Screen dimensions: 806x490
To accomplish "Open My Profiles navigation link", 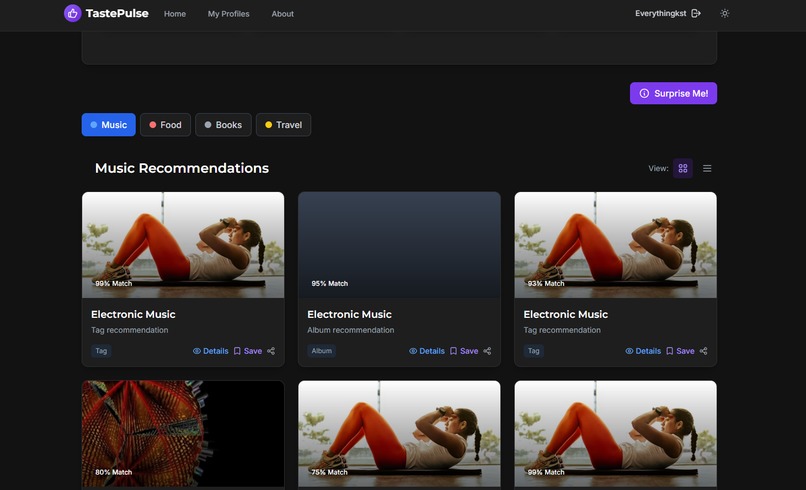I will click(x=228, y=14).
